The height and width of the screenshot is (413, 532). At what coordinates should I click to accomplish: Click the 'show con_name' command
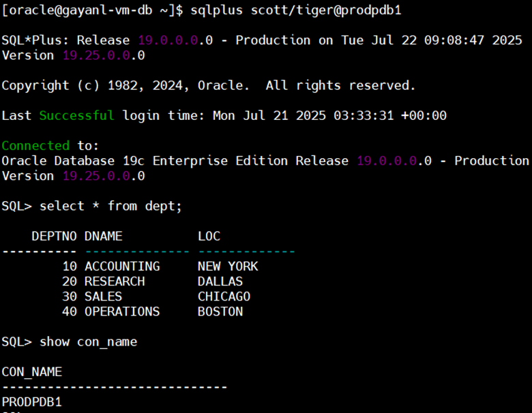(88, 342)
